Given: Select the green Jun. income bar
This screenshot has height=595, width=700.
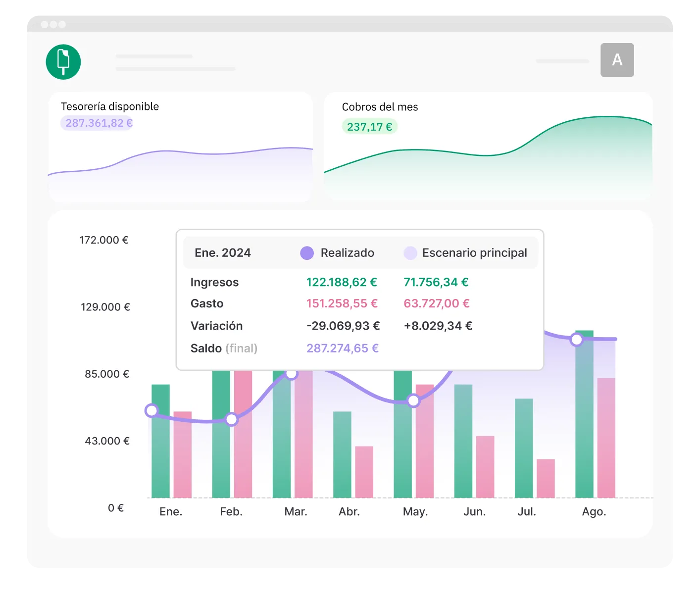Looking at the screenshot, I should pos(463,441).
